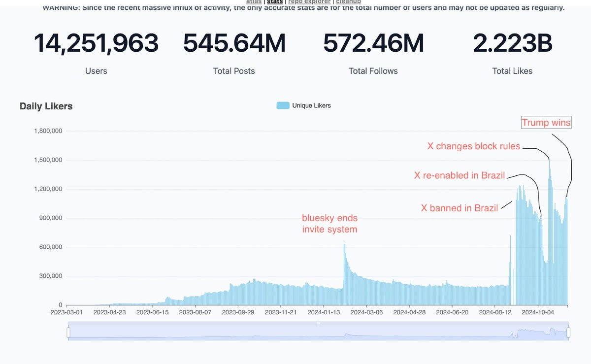Click the 900,000 y-axis label

coord(50,218)
